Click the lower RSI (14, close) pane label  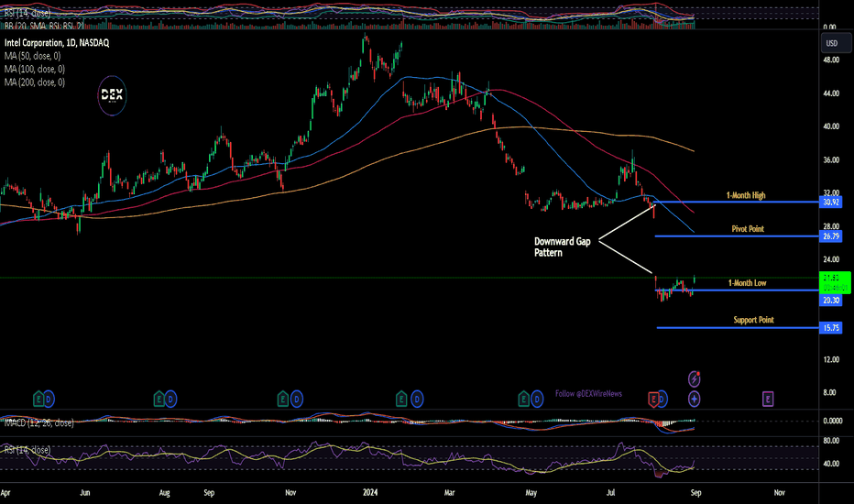pyautogui.click(x=27, y=450)
